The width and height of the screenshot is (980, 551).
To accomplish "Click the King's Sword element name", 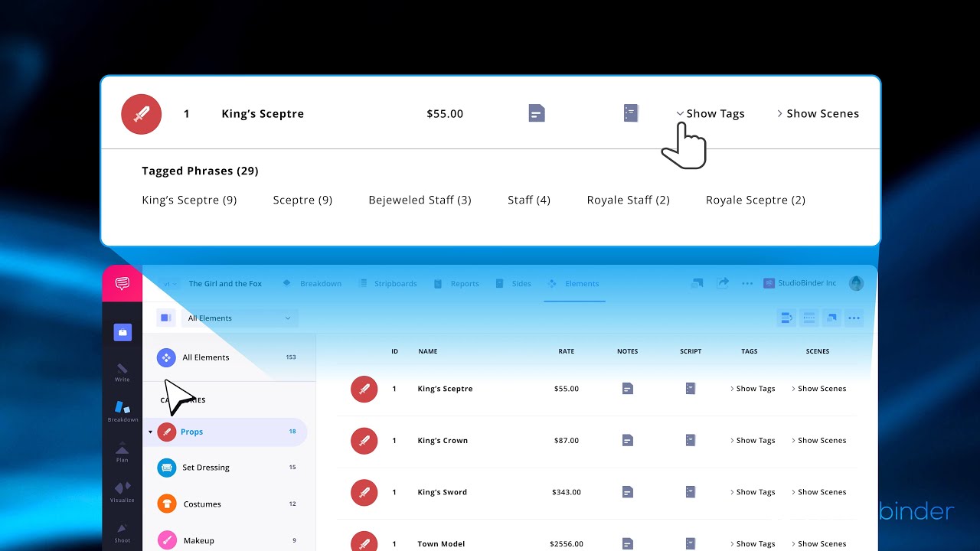I will pos(442,492).
